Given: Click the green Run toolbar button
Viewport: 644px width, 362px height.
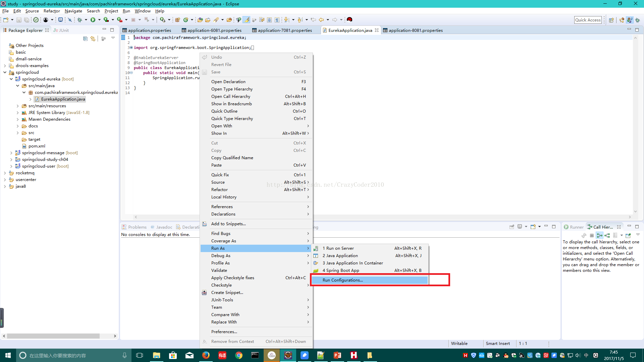Looking at the screenshot, I should click(93, 20).
